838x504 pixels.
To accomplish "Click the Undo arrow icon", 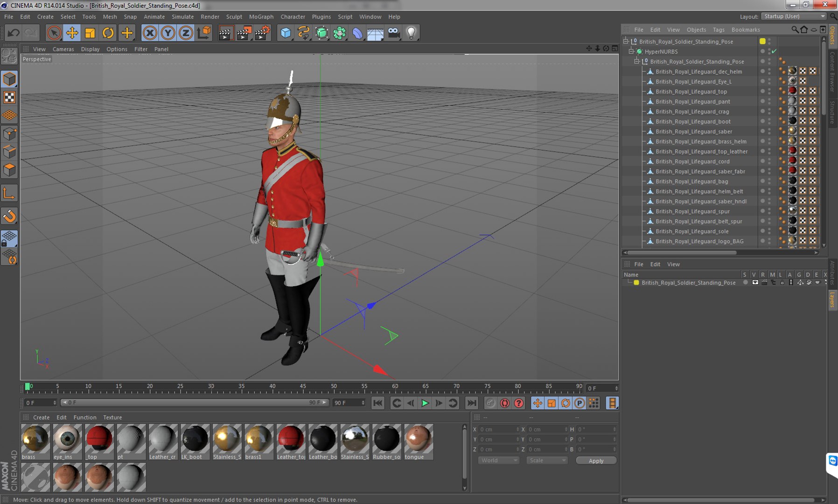I will [x=14, y=33].
